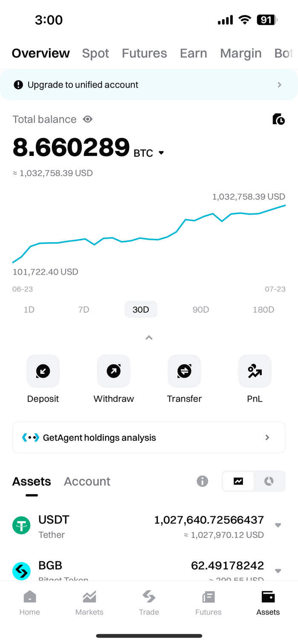This screenshot has height=644, width=298.
Task: Open GetAgent holdings analysis
Action: click(149, 437)
